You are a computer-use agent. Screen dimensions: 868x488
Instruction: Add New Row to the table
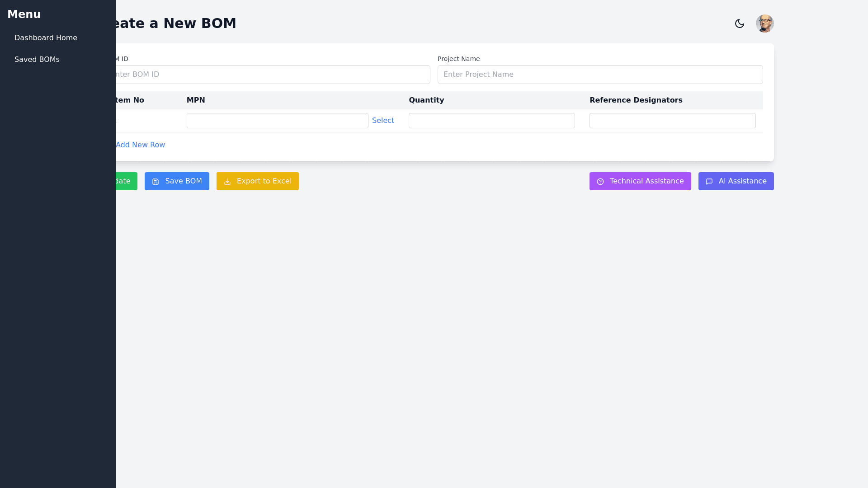[140, 145]
